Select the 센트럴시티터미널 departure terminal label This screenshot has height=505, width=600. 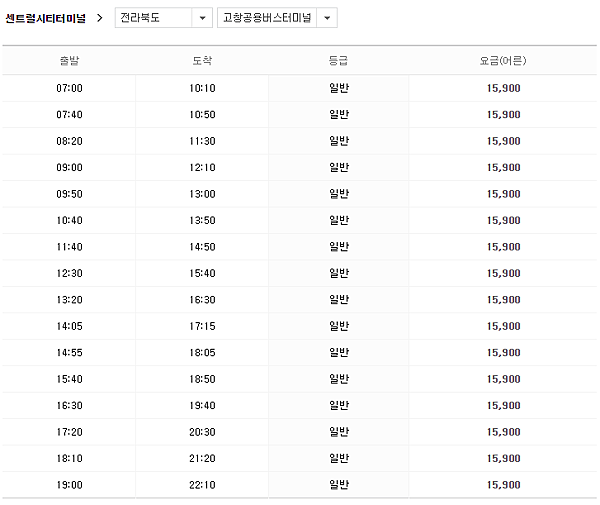tap(46, 18)
